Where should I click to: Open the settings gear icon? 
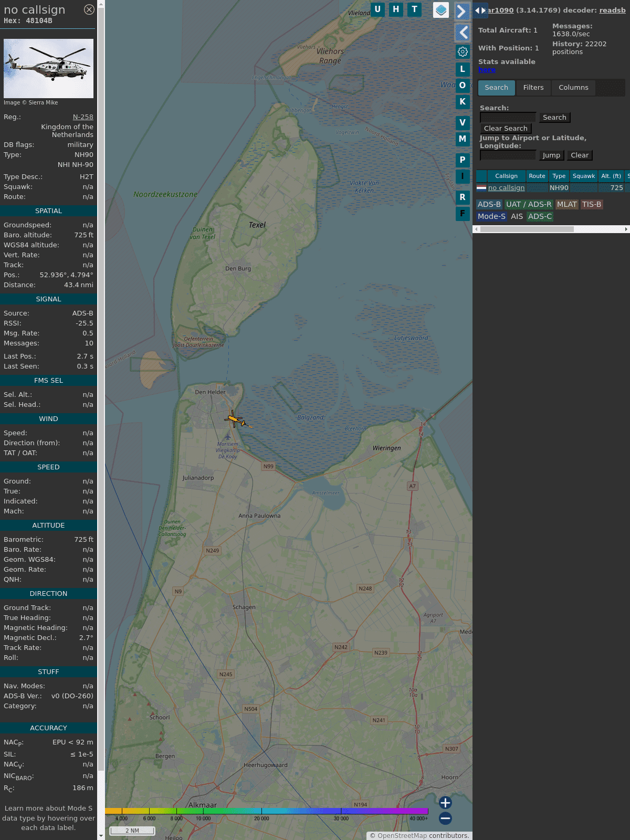pyautogui.click(x=463, y=51)
